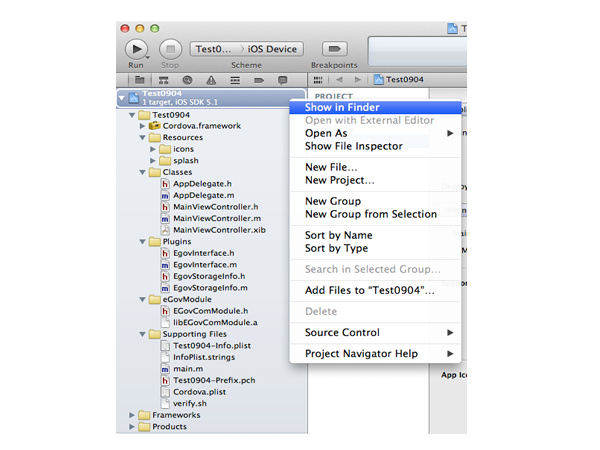
Task: Click the Run button in toolbar
Action: click(136, 47)
